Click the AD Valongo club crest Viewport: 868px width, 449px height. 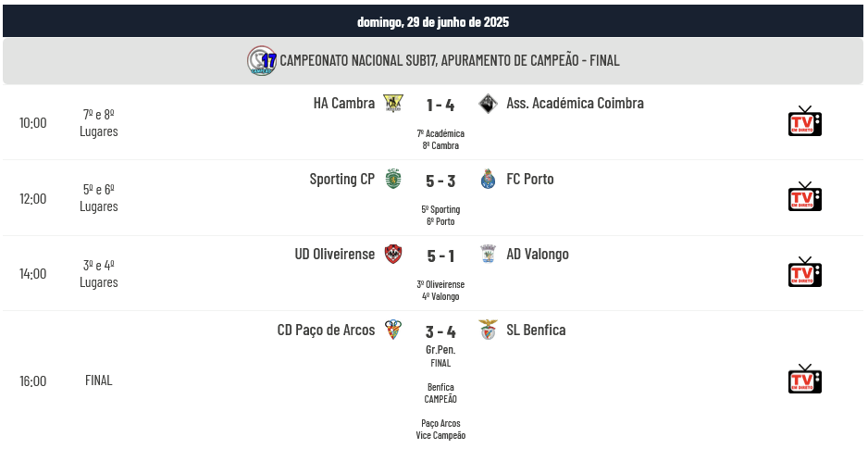pos(488,254)
